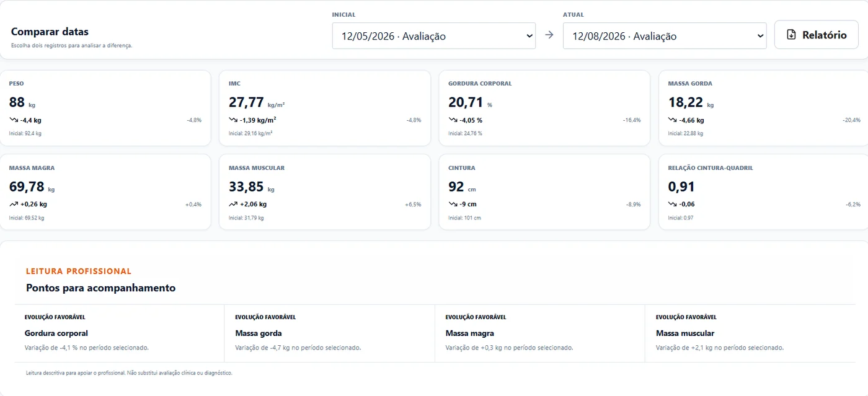Open the Atual date dropdown
Image resolution: width=868 pixels, height=396 pixels.
pos(665,36)
